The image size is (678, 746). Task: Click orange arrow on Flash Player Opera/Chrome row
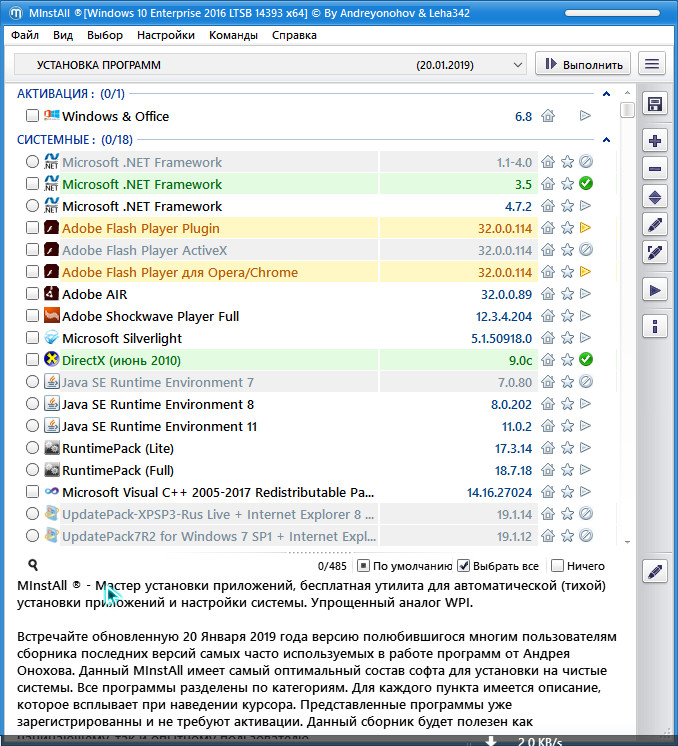pos(585,272)
